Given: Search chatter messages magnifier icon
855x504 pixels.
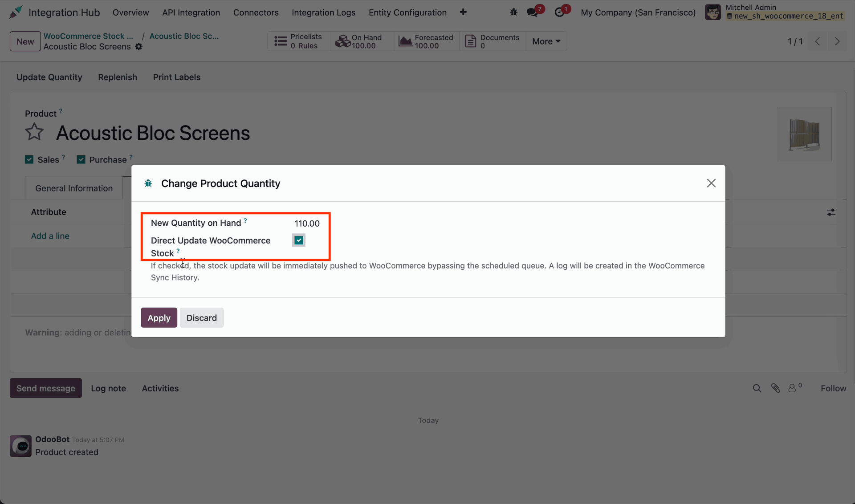Looking at the screenshot, I should pos(757,389).
